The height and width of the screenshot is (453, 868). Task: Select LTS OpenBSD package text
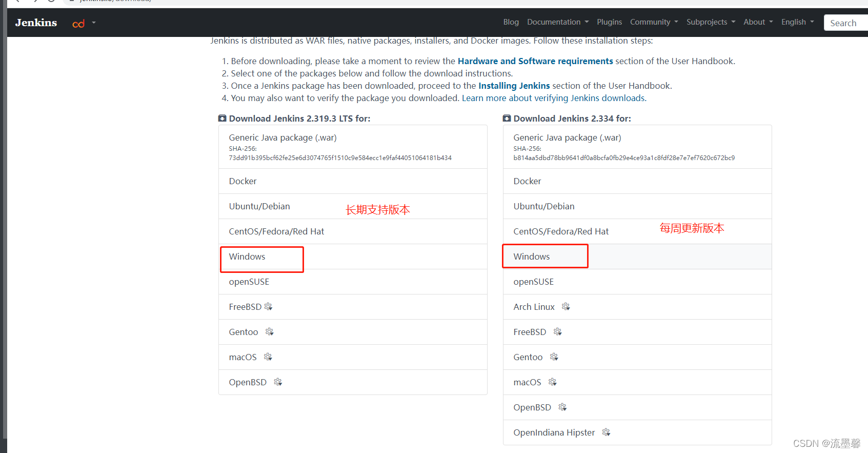pos(248,382)
